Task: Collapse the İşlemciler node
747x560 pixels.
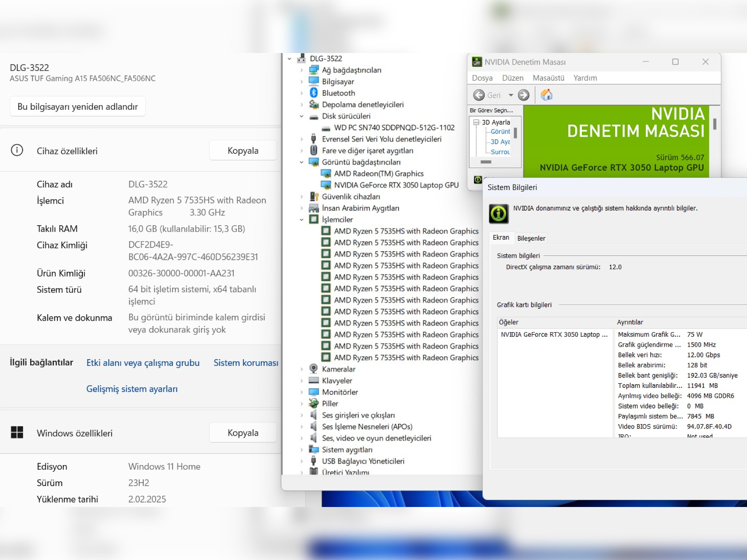Action: (302, 220)
